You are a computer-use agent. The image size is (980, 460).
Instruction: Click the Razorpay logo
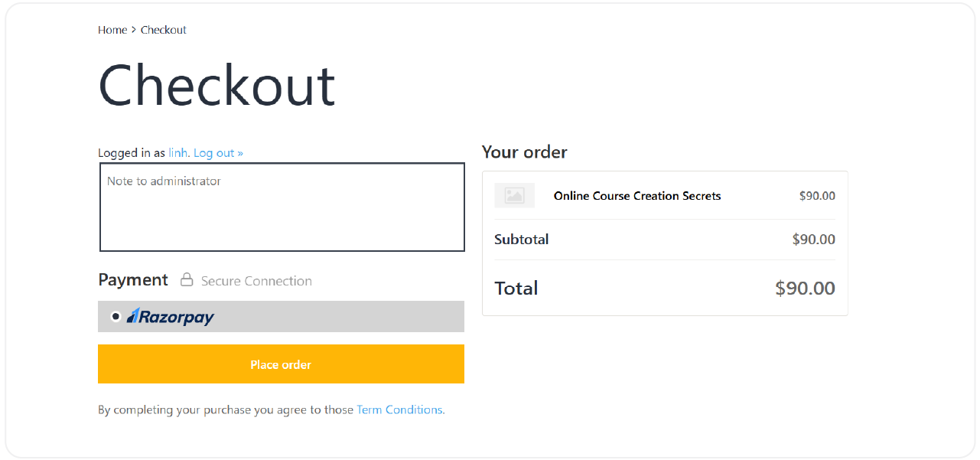(x=171, y=316)
